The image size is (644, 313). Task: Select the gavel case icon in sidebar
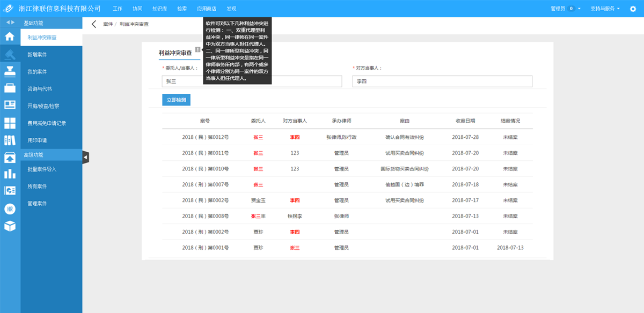click(x=10, y=54)
